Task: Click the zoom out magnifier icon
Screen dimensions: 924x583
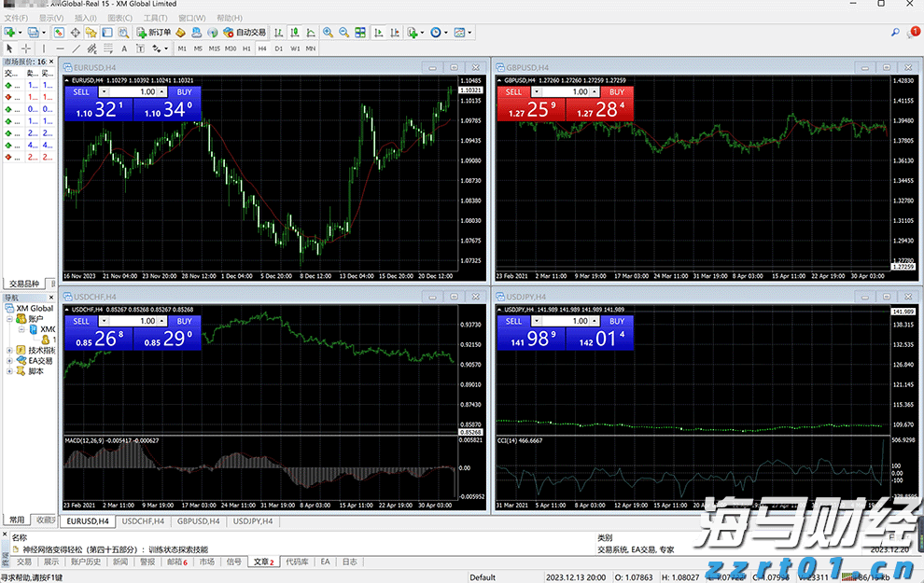Action: pyautogui.click(x=343, y=33)
